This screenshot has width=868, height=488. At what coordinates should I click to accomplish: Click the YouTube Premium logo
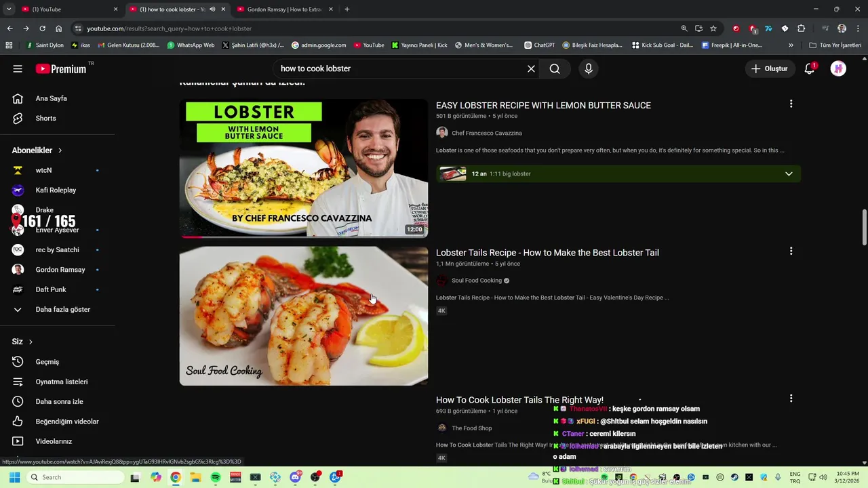(61, 68)
